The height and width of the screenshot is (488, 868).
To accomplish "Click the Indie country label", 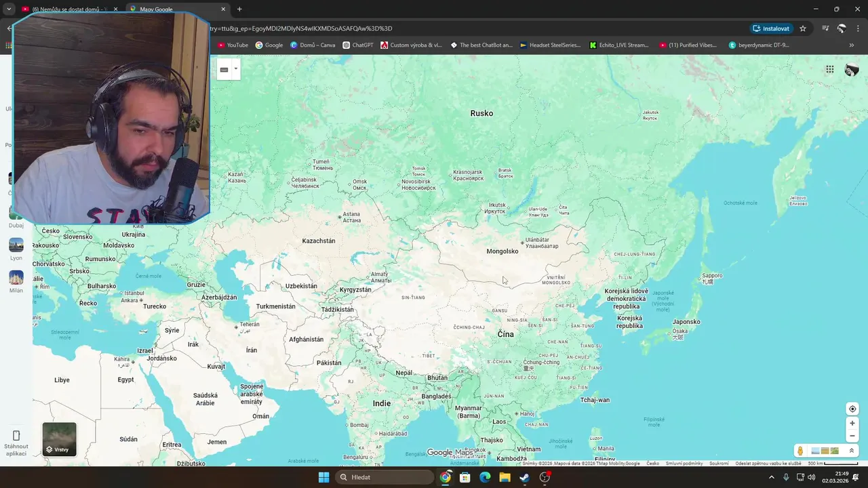I will [x=382, y=403].
